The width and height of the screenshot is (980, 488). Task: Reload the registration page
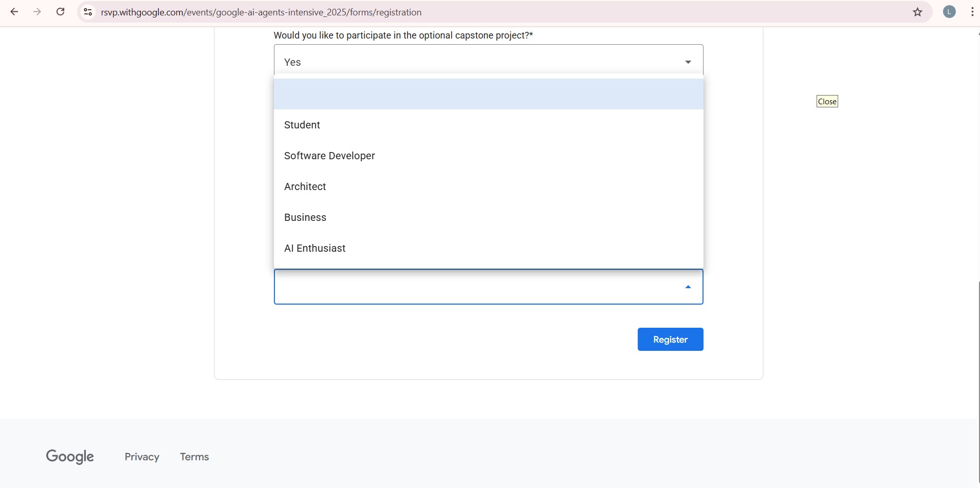point(60,11)
